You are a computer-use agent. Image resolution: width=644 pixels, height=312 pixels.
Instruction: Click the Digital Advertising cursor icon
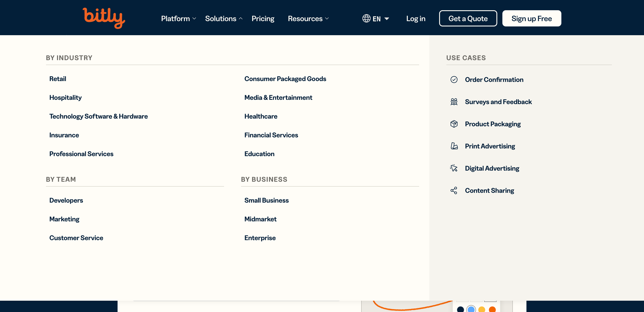(454, 168)
